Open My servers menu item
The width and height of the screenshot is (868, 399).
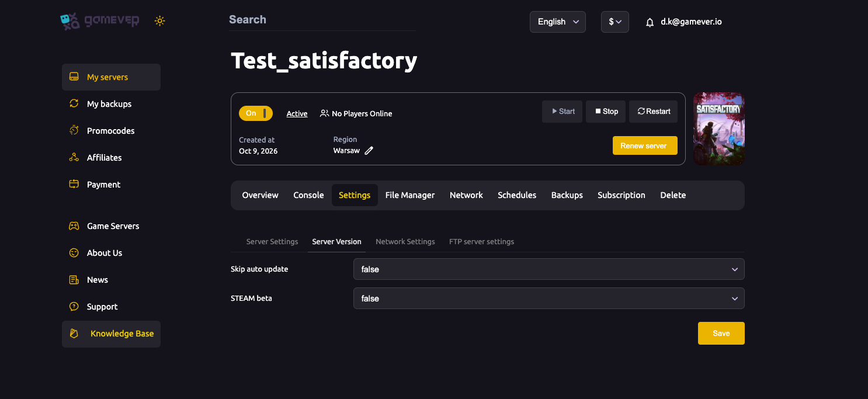coord(111,77)
